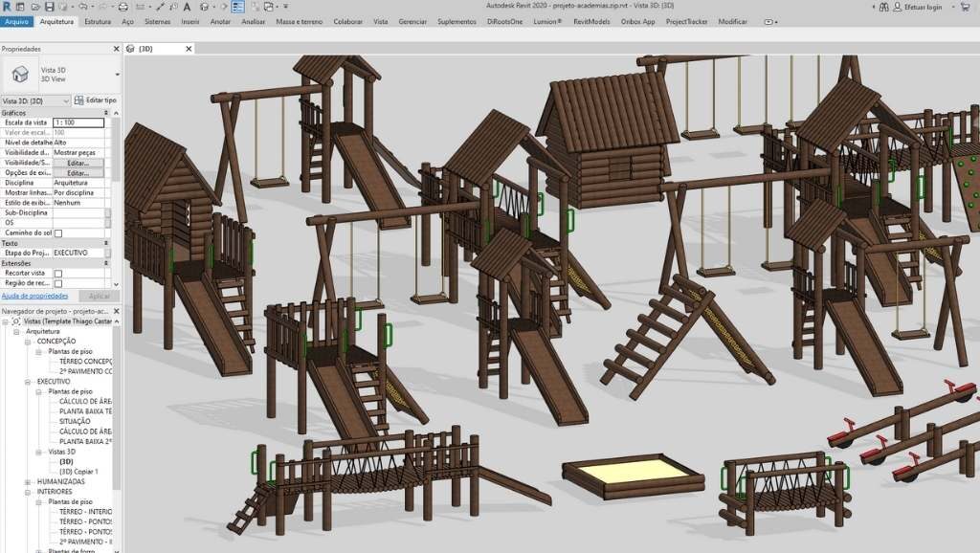Click the 3D view house type thumbnail
Image resolution: width=980 pixels, height=553 pixels.
pos(19,73)
